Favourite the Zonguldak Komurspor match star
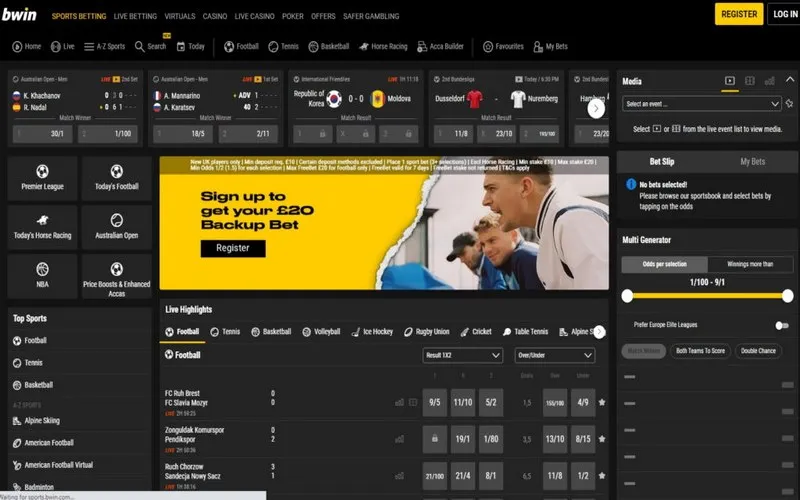The height and width of the screenshot is (500, 800). [x=602, y=439]
